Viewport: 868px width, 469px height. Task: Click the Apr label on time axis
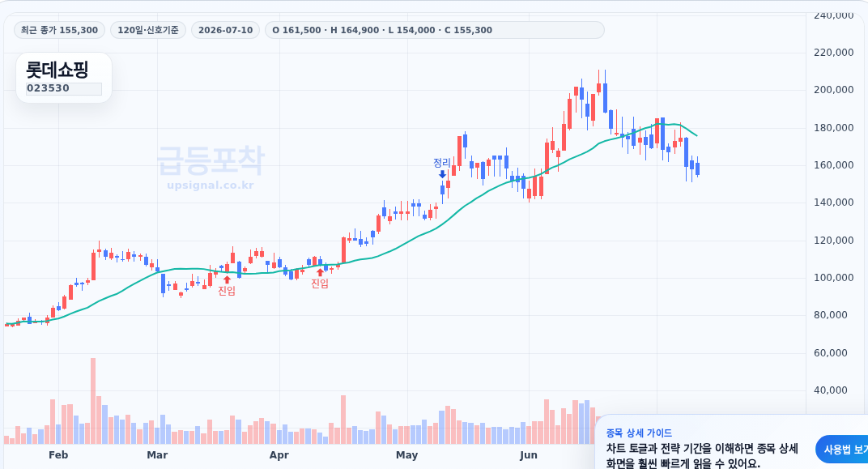(279, 455)
